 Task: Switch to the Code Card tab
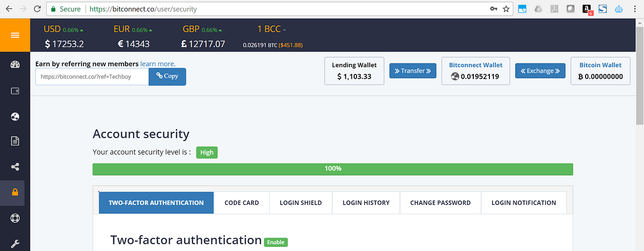241,203
